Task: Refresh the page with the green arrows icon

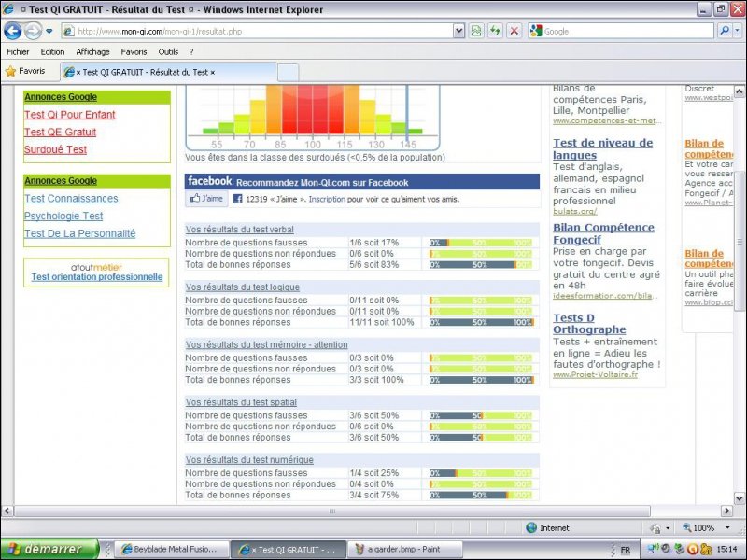Action: point(495,31)
